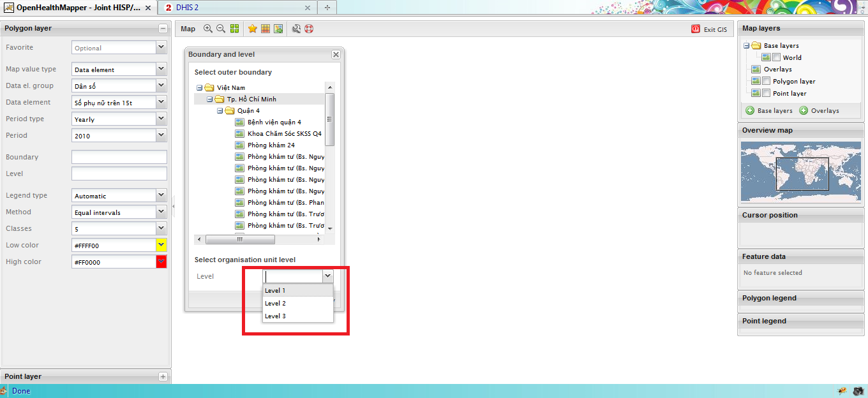
Task: Click the orange grid legend icon
Action: [x=266, y=29]
